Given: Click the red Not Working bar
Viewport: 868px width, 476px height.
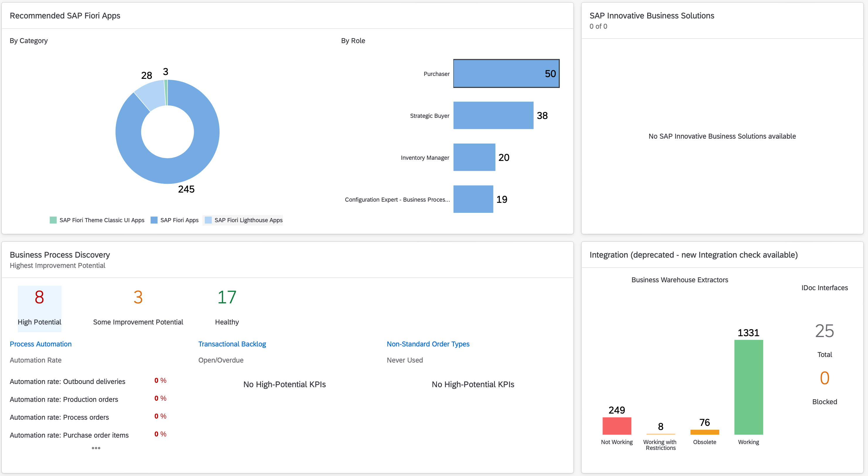Looking at the screenshot, I should pyautogui.click(x=617, y=426).
